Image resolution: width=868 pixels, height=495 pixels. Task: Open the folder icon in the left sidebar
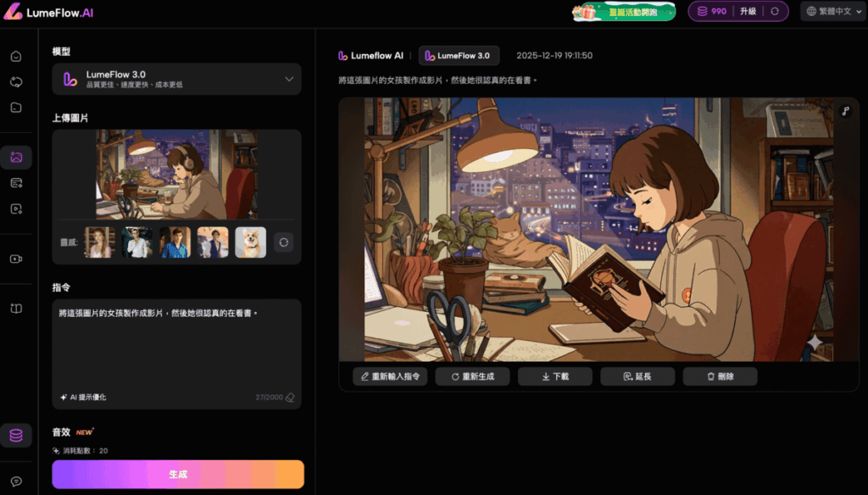(x=16, y=108)
